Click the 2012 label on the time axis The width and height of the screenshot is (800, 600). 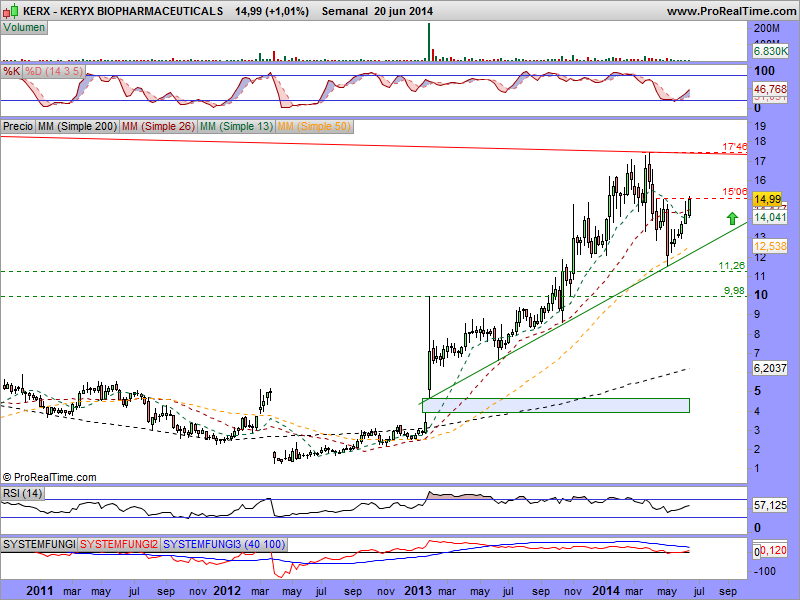pyautogui.click(x=227, y=591)
